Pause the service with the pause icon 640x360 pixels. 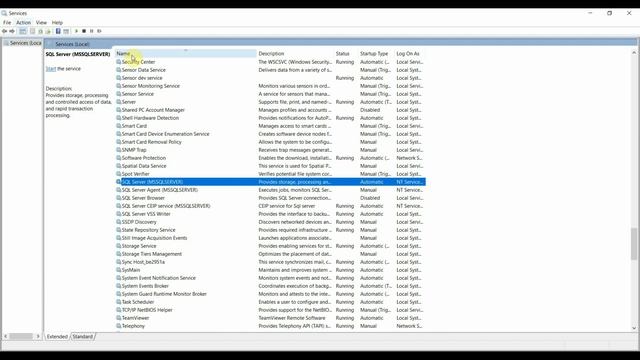(x=91, y=31)
